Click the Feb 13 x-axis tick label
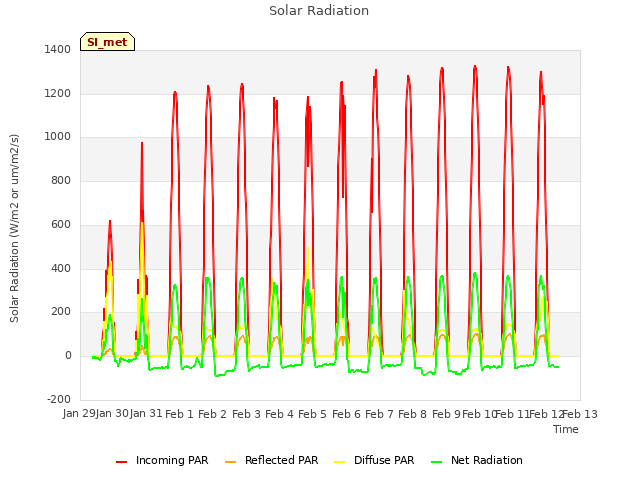The image size is (640, 480). pos(580,414)
